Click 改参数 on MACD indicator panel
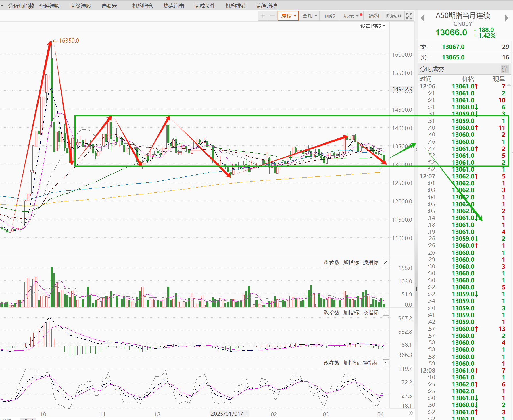The height and width of the screenshot is (420, 513). click(x=332, y=313)
